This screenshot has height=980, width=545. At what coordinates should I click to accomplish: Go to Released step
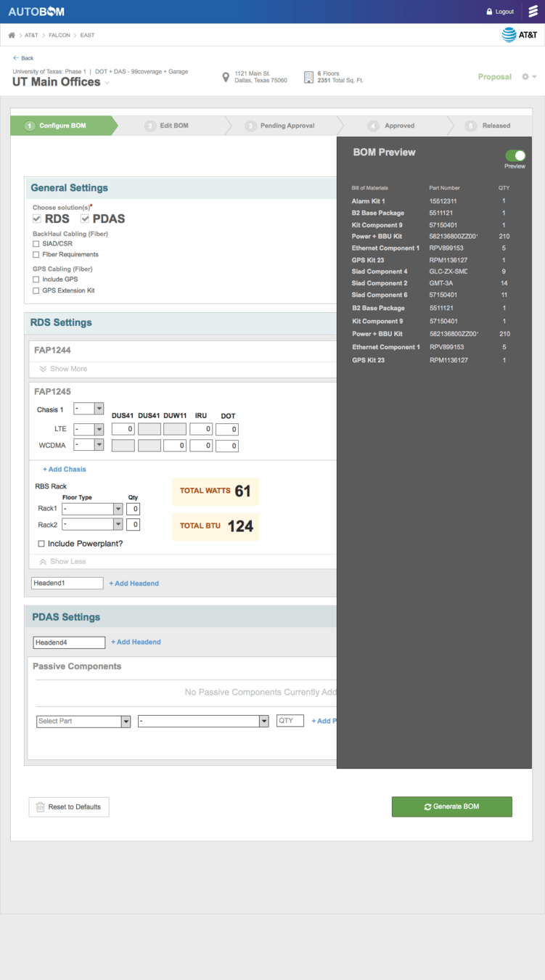[496, 126]
